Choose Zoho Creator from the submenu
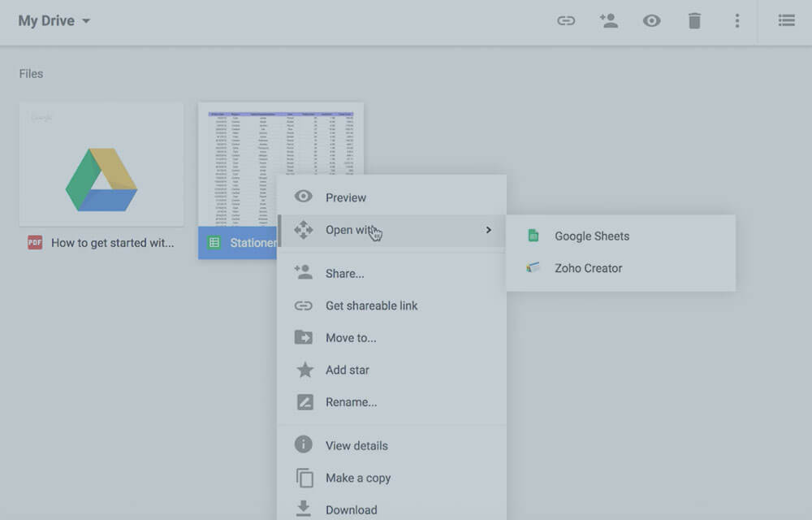The width and height of the screenshot is (812, 520). pos(588,268)
